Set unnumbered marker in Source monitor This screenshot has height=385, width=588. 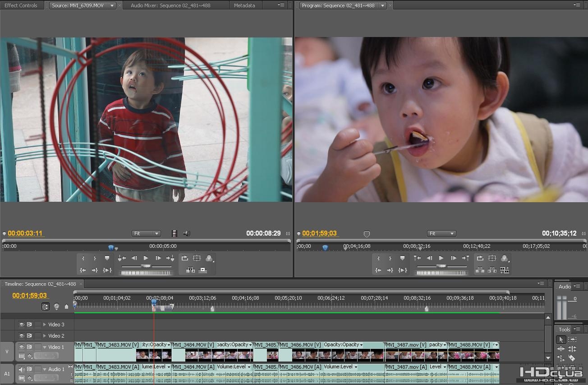[x=107, y=258]
